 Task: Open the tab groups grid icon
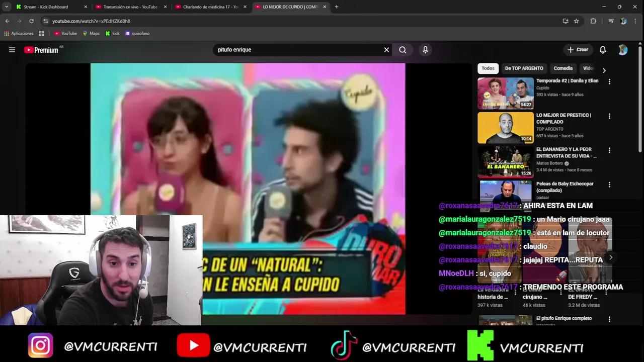[41, 34]
